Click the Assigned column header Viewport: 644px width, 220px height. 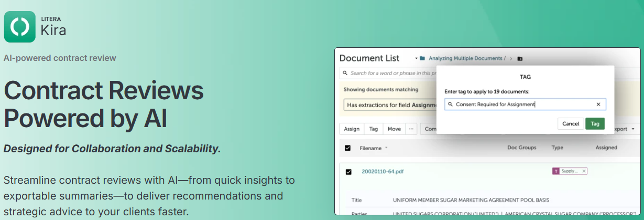(x=606, y=148)
